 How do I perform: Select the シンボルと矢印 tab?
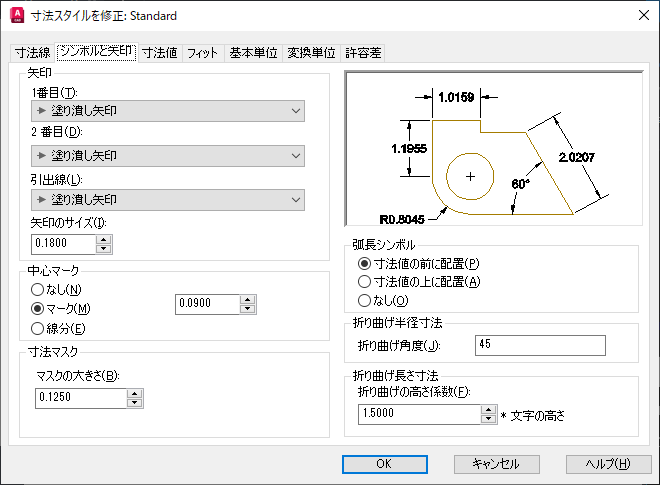[96, 52]
